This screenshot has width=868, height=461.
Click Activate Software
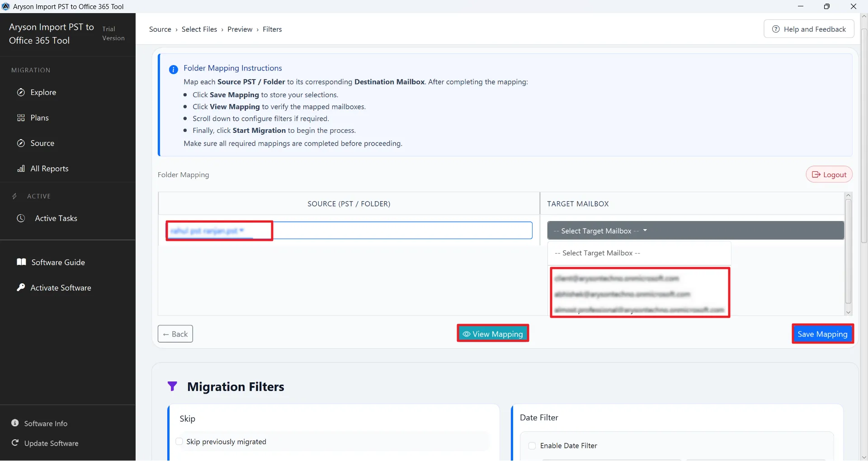[61, 287]
